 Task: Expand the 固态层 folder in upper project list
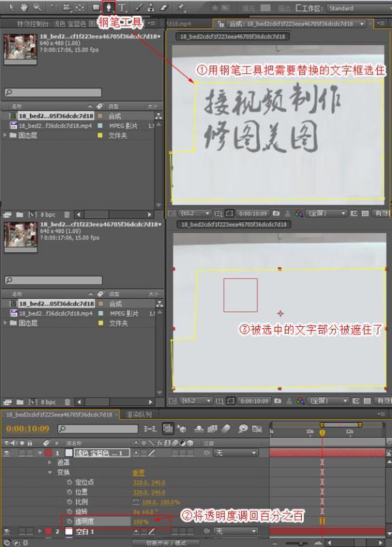tap(5, 135)
